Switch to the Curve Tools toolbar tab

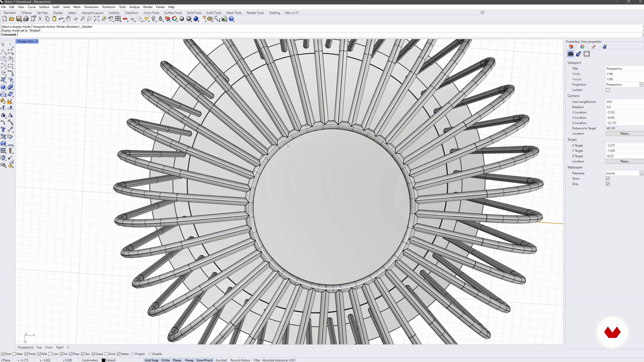point(151,13)
